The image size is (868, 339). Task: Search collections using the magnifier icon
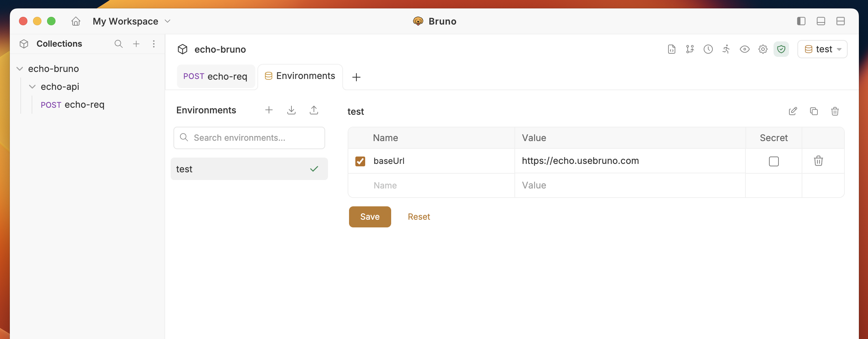click(x=119, y=44)
